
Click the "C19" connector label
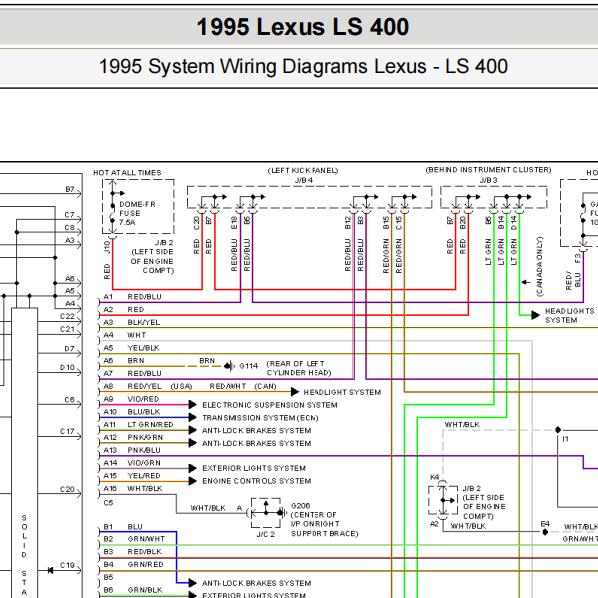click(68, 565)
